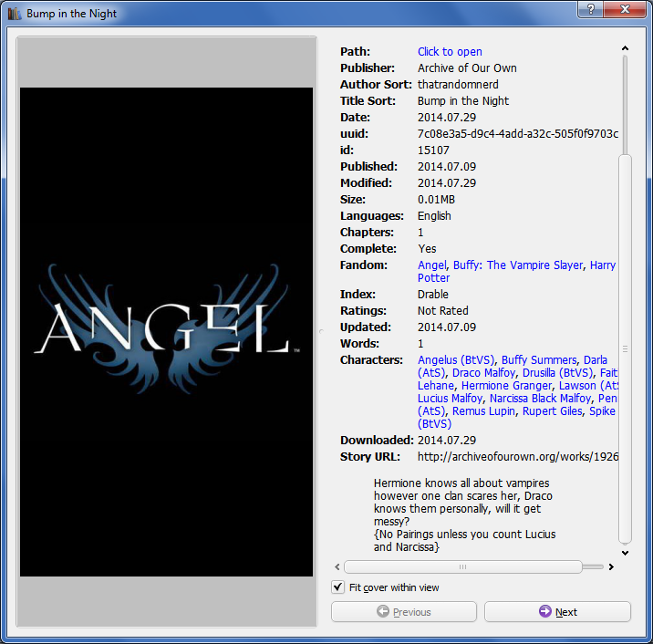This screenshot has height=644, width=653.
Task: Click the Languages value English
Action: [x=434, y=216]
